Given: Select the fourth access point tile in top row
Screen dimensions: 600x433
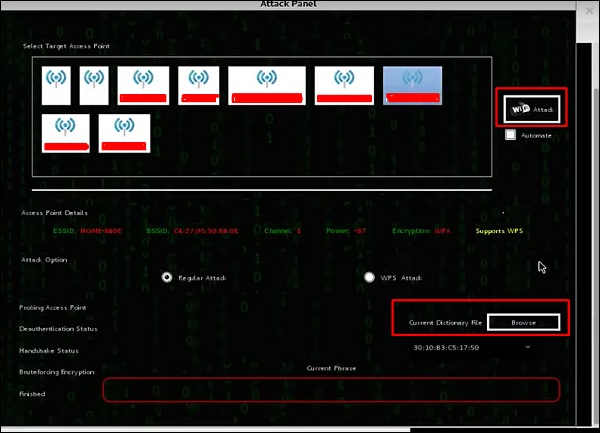Looking at the screenshot, I should point(199,86).
